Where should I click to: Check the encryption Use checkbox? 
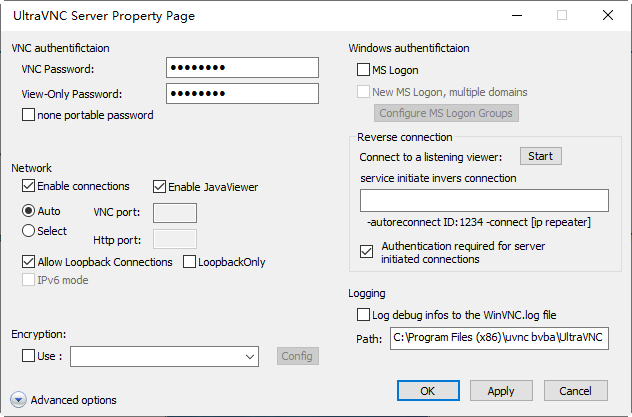(28, 356)
